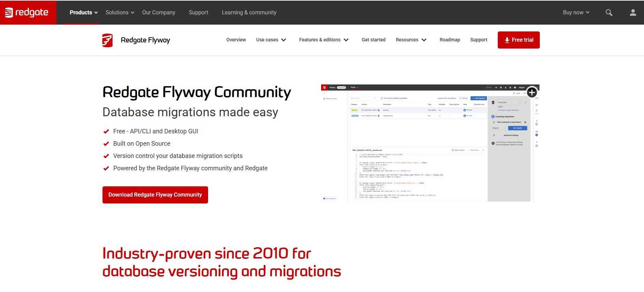Click the download arrow on Free trial

(x=507, y=40)
